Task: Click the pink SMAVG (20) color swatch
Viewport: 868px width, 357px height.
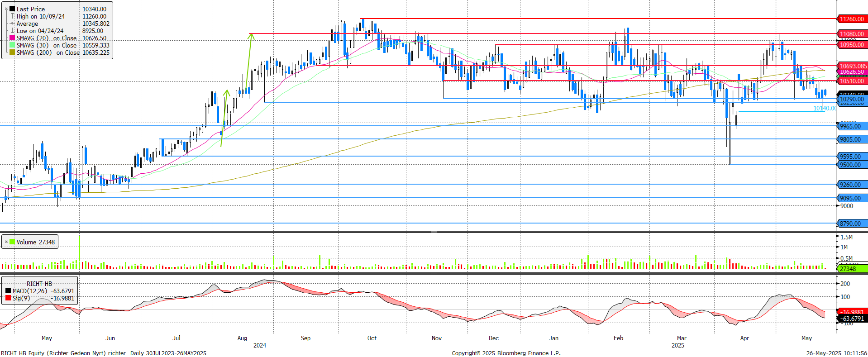Action: pos(13,38)
